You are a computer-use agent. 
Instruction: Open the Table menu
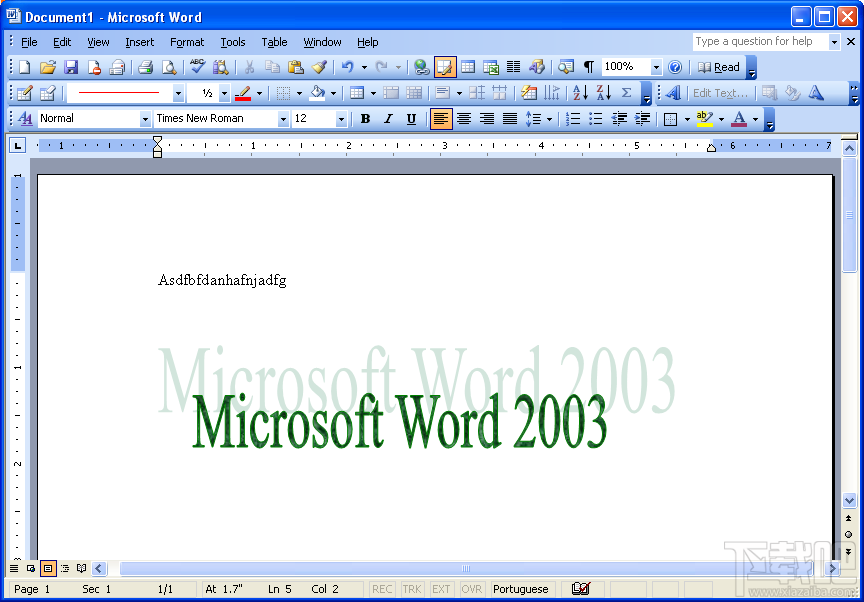tap(274, 42)
